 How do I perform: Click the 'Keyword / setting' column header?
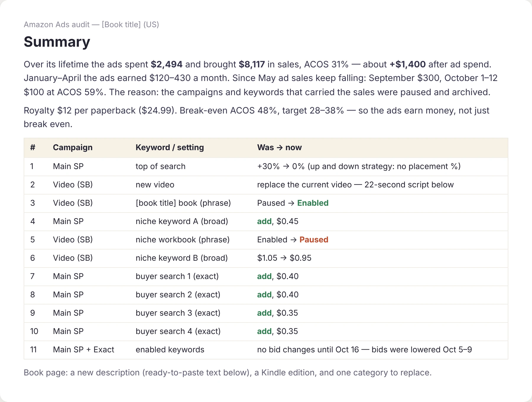coord(170,147)
